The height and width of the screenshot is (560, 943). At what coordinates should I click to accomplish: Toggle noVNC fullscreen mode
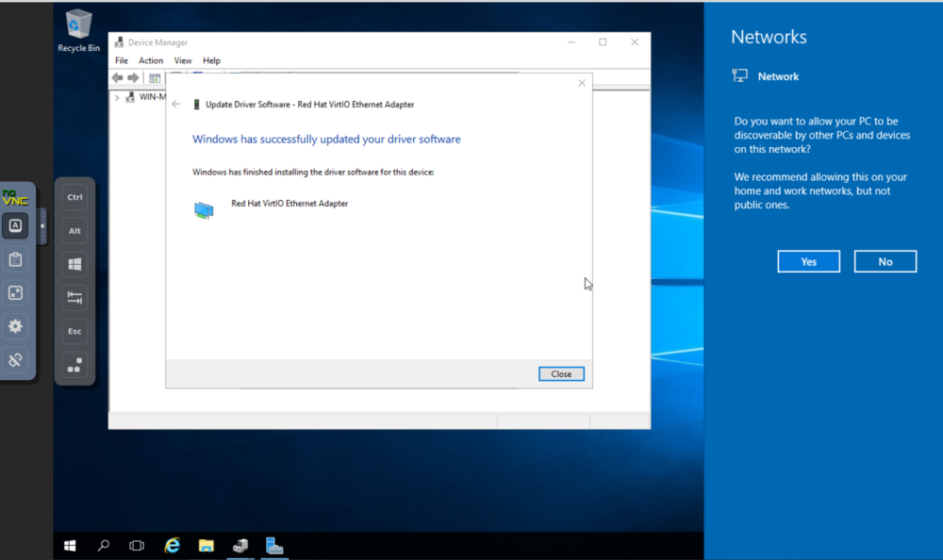tap(15, 293)
